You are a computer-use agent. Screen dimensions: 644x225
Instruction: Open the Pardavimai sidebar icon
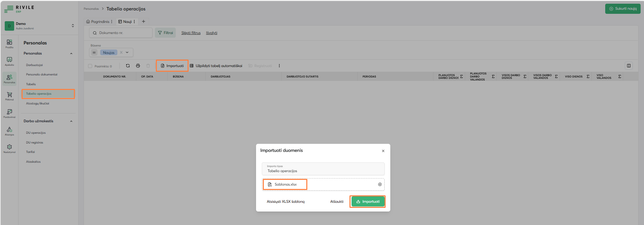pyautogui.click(x=9, y=113)
